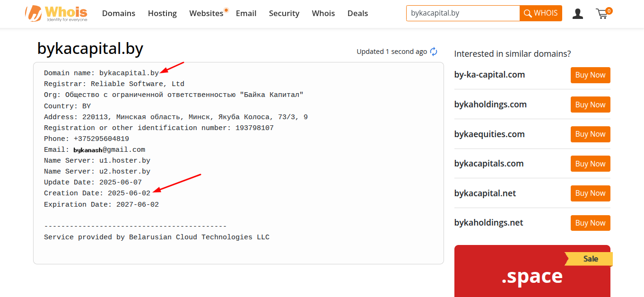This screenshot has height=297, width=644.
Task: Buy Now for bykacapital.net
Action: [x=591, y=193]
